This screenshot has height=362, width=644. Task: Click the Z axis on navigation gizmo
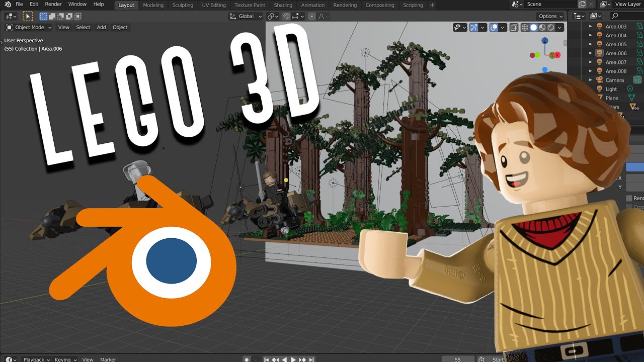coord(545,41)
